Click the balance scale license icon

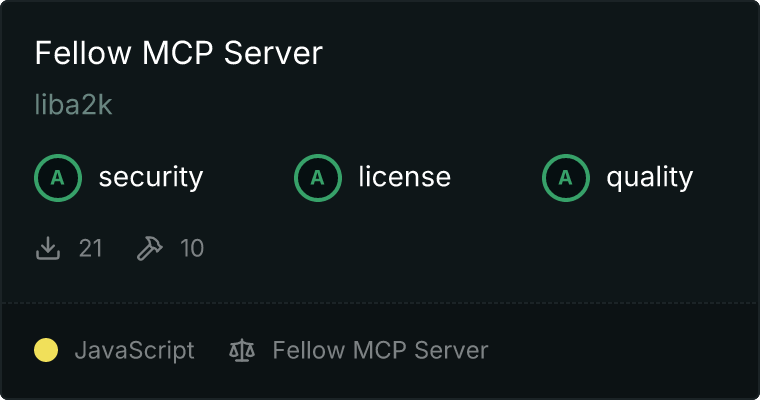tap(242, 350)
